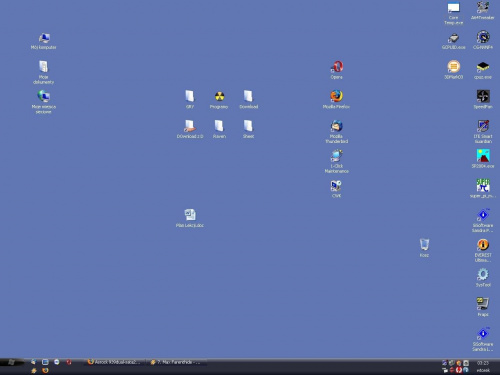The width and height of the screenshot is (500, 375).
Task: Select the Kosz recycle bin icon
Action: tap(424, 247)
